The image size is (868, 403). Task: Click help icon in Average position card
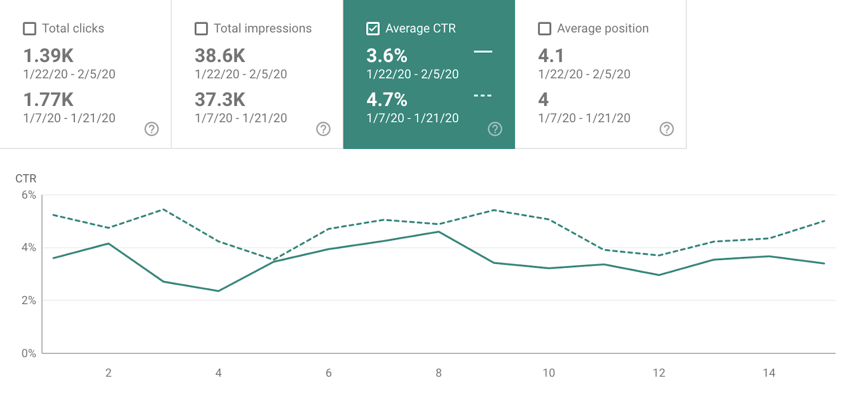667,129
